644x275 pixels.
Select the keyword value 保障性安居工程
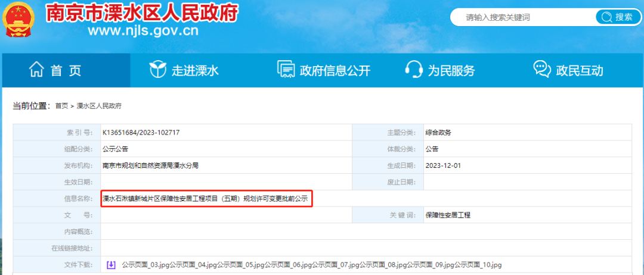tap(448, 215)
